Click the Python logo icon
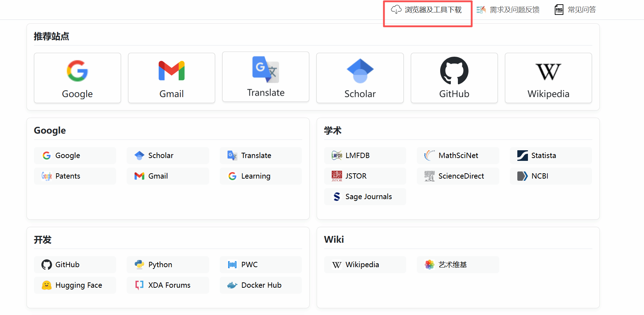644x315 pixels. (139, 265)
